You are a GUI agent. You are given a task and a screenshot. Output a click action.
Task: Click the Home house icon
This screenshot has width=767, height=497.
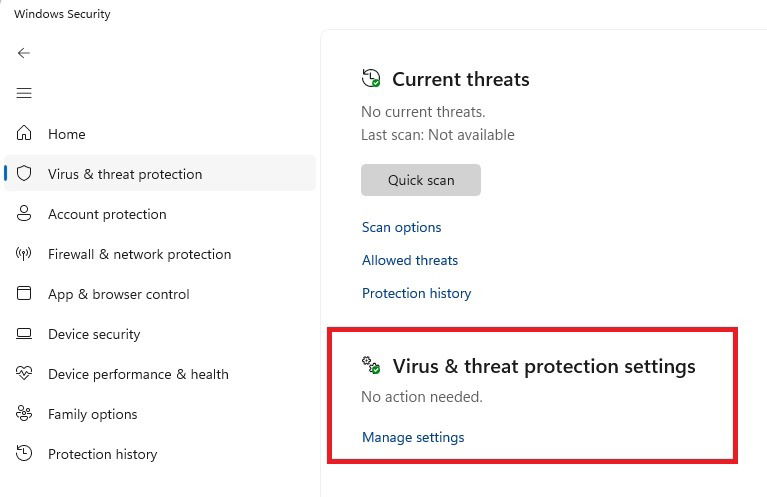(23, 133)
